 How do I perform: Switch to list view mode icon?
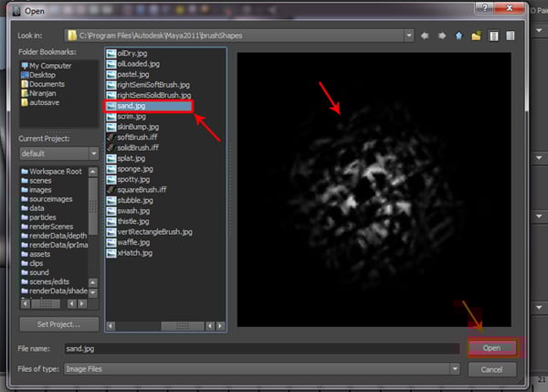point(494,36)
